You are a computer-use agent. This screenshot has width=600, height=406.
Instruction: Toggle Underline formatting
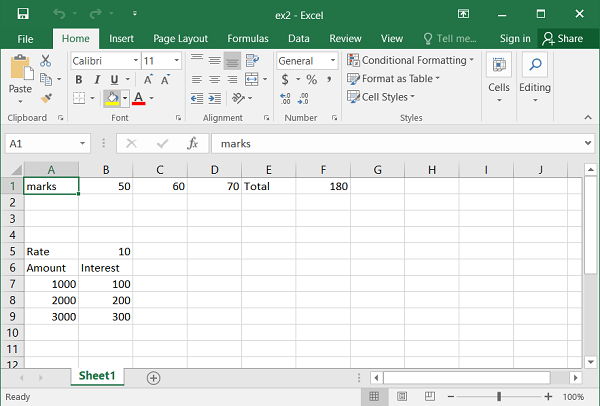[x=114, y=80]
